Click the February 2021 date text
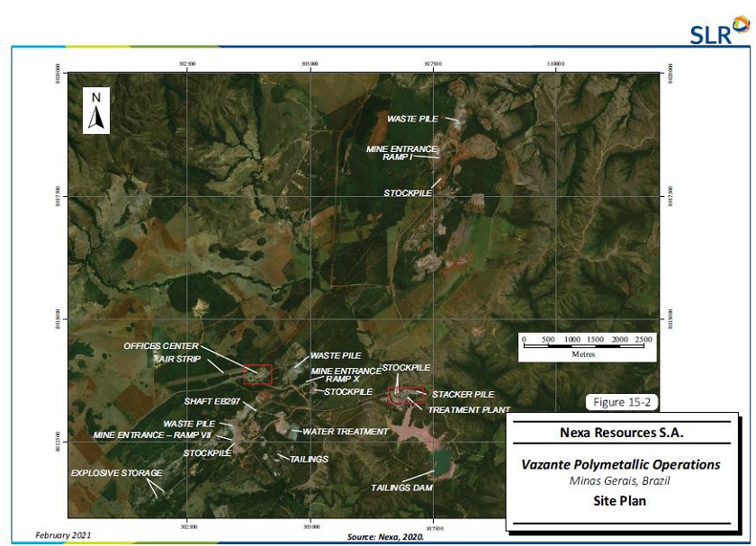This screenshot has width=756, height=546. click(62, 535)
